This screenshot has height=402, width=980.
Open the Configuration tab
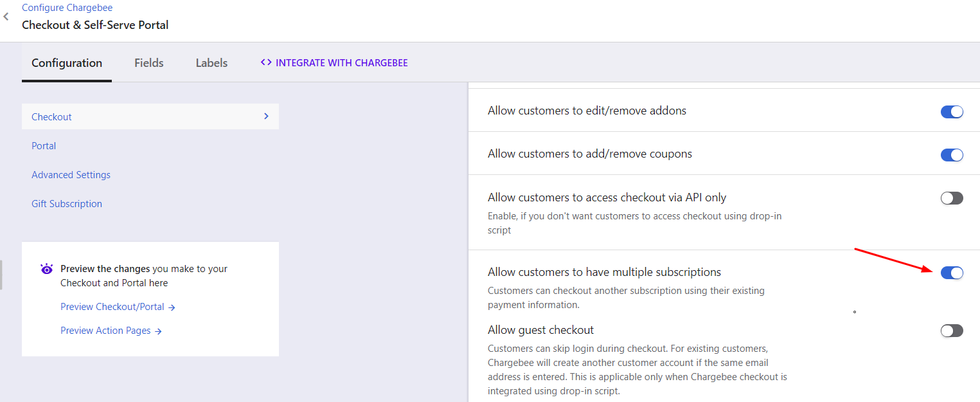67,63
